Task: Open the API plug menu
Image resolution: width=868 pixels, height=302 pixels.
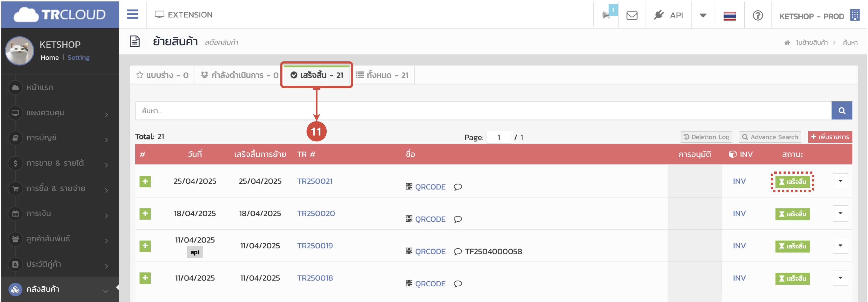Action: tap(668, 15)
